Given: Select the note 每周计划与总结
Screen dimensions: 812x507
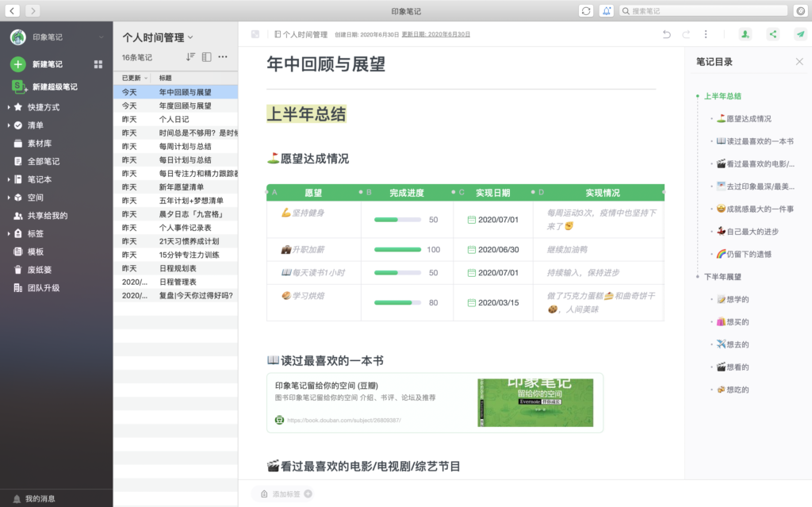Looking at the screenshot, I should (175, 147).
